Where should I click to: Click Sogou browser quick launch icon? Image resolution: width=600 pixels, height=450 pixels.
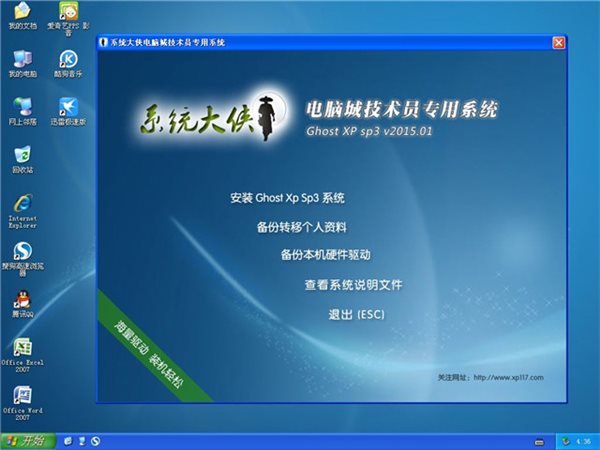click(95, 441)
